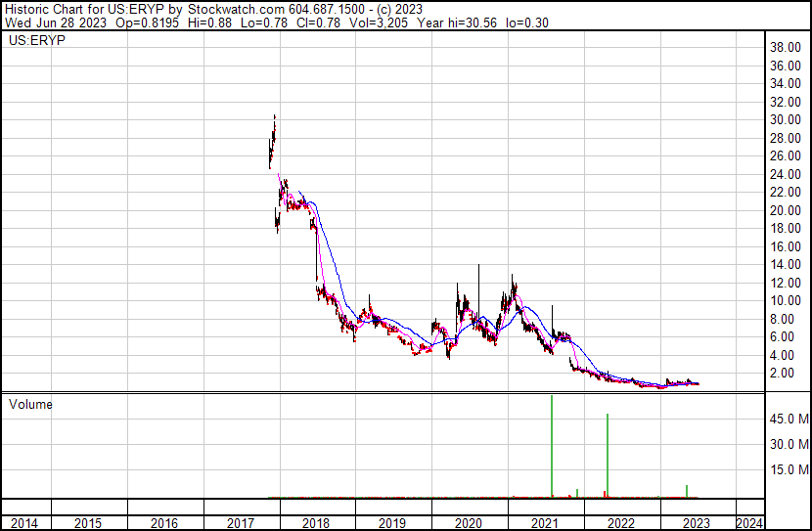
Task: Click the Stockwatch.com text in header
Action: [236, 10]
